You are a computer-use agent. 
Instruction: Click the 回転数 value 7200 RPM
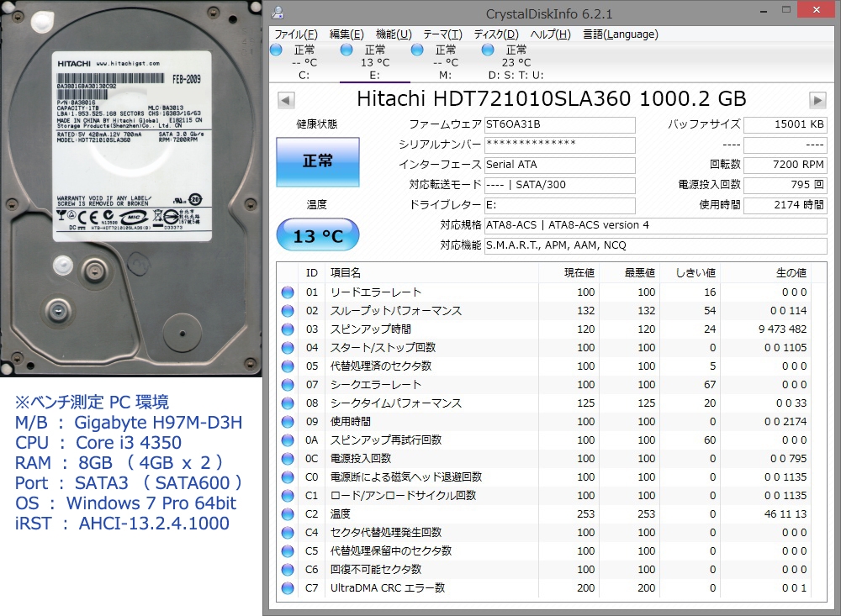click(x=785, y=165)
